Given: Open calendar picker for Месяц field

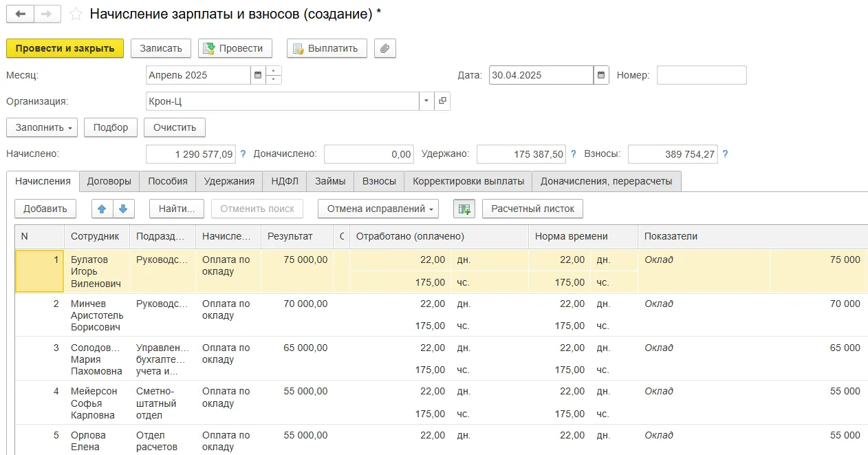Looking at the screenshot, I should [258, 75].
